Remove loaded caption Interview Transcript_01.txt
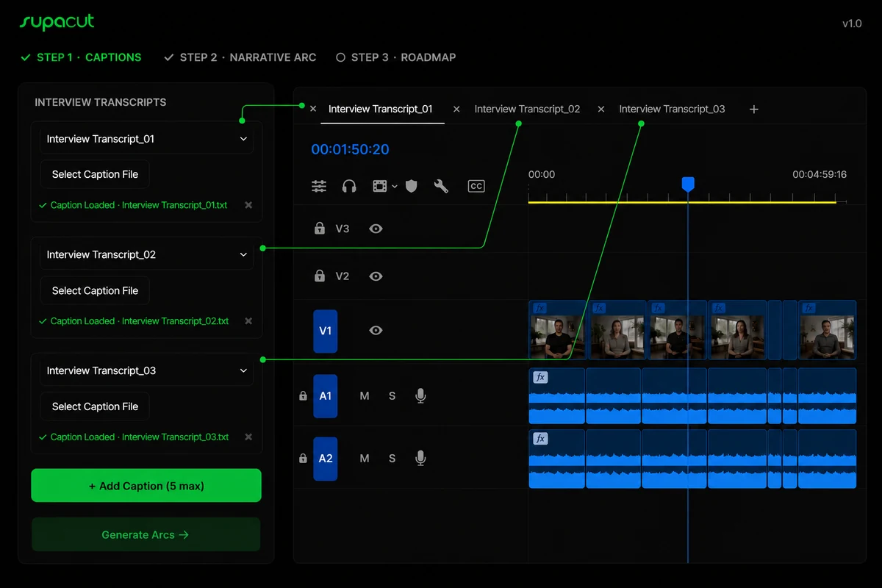The width and height of the screenshot is (882, 588). point(248,205)
